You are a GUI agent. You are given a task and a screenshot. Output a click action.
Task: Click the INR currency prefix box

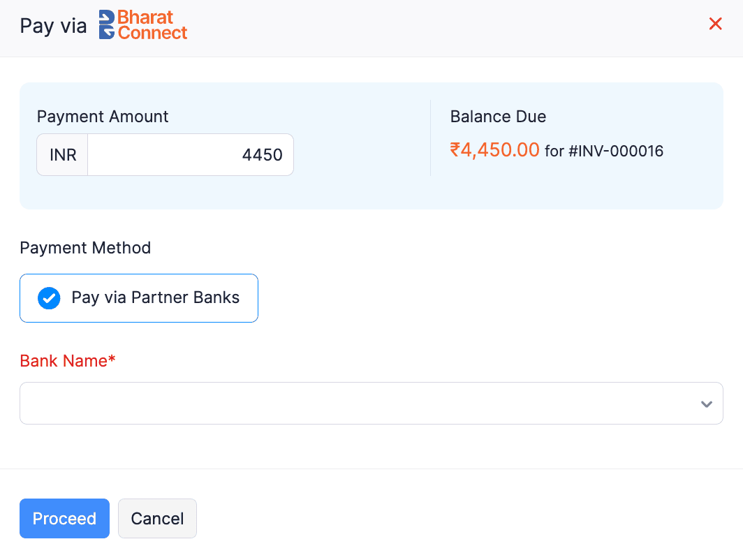click(x=63, y=155)
